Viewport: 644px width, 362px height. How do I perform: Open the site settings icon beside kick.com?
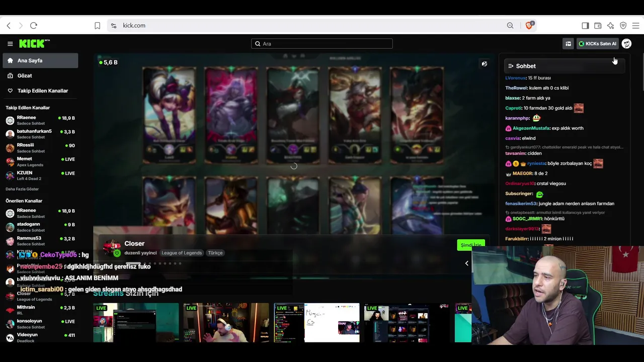coord(113,26)
